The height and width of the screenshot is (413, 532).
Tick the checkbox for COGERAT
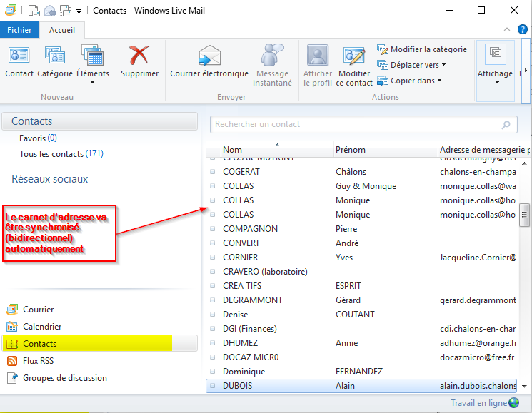click(212, 172)
